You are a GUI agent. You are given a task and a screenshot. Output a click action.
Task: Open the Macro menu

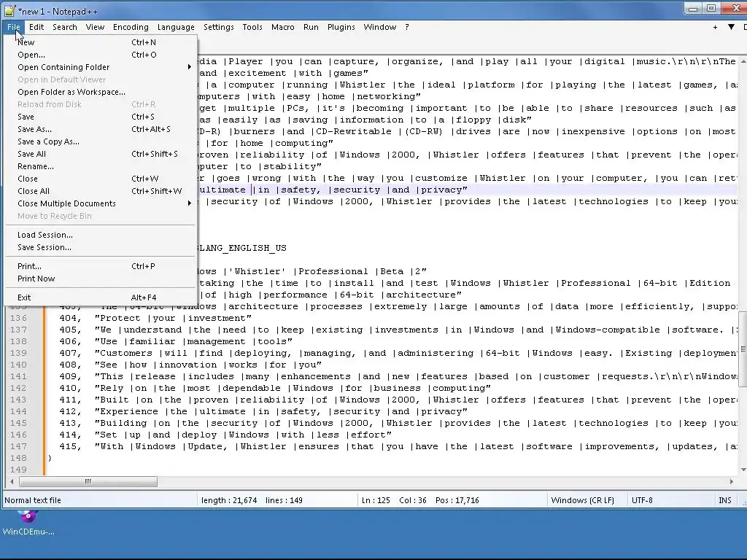(283, 27)
